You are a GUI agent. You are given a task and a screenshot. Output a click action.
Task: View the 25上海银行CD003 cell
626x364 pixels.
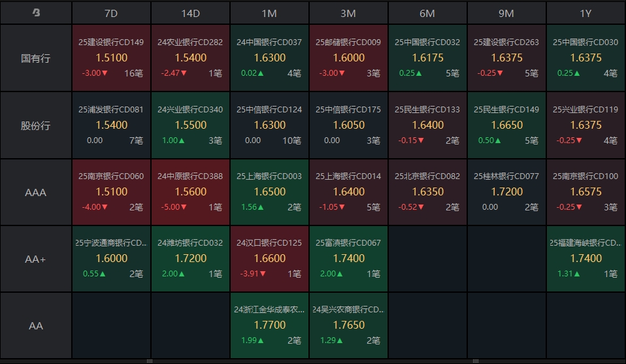269,192
